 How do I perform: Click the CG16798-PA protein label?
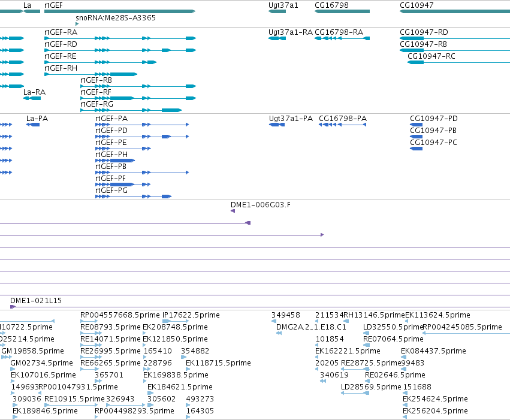343,118
